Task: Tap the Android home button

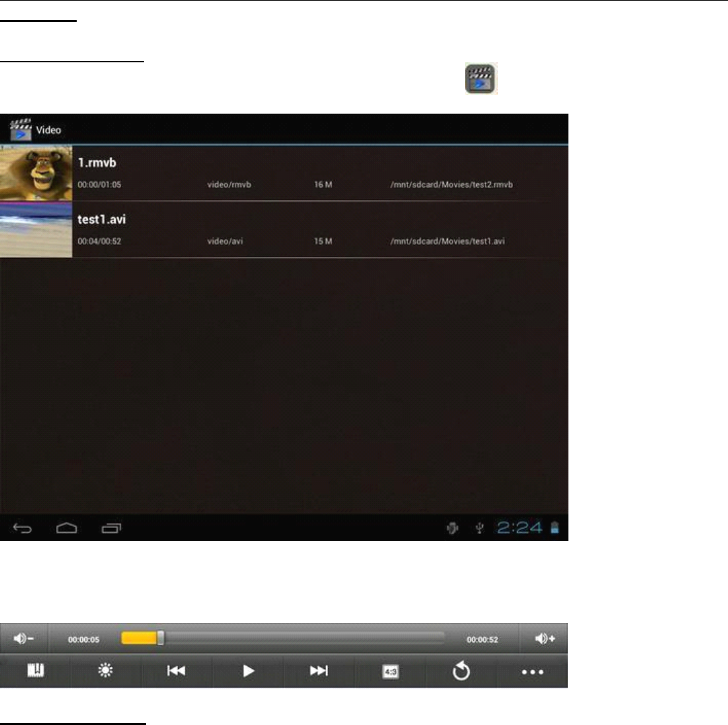Action: pyautogui.click(x=66, y=528)
